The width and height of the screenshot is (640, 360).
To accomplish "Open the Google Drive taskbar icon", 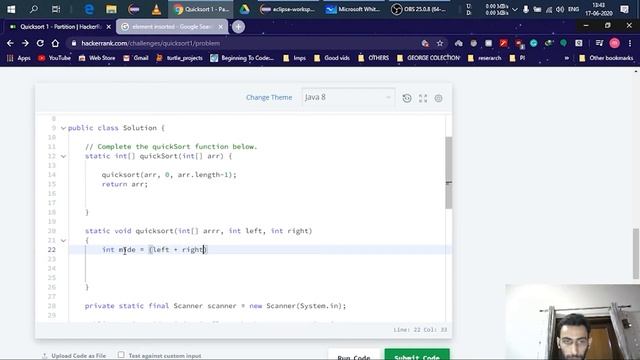I will coord(244,9).
